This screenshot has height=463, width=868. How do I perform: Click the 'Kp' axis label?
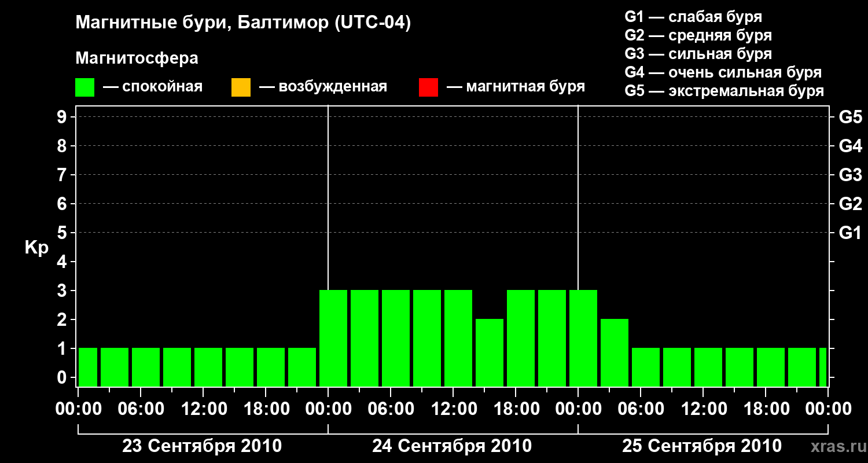click(36, 248)
